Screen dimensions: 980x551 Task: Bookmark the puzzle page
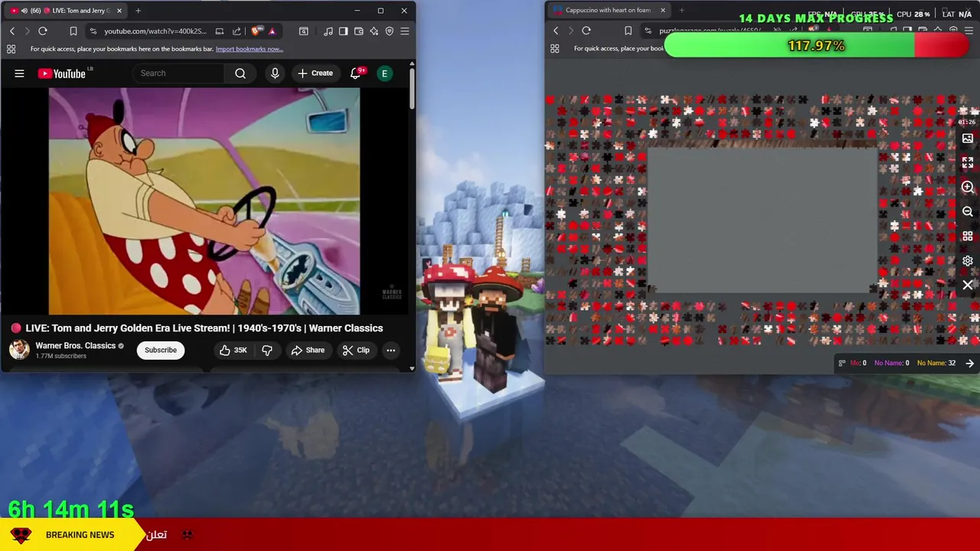pos(628,31)
